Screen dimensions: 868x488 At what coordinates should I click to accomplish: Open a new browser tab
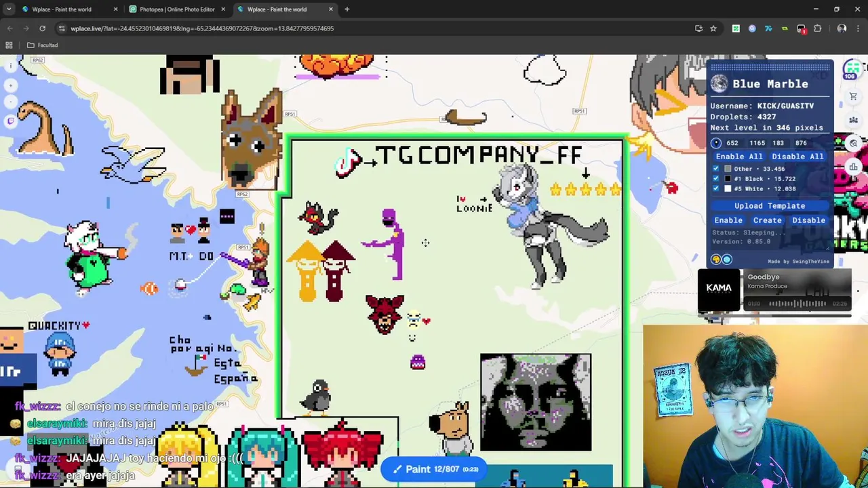(x=347, y=9)
